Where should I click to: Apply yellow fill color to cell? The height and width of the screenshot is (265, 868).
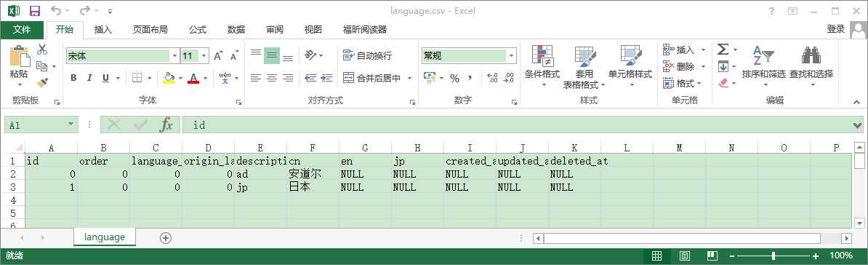pyautogui.click(x=169, y=78)
